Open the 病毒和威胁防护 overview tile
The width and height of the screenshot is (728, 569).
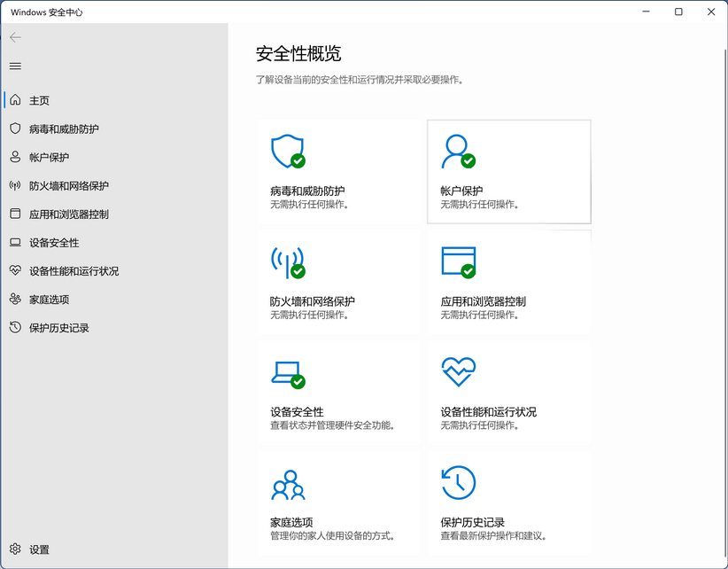337,172
